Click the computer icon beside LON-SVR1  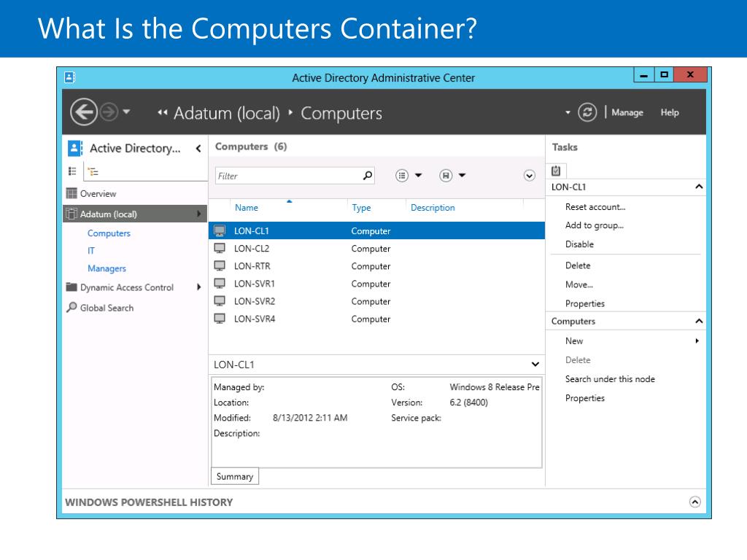pyautogui.click(x=220, y=284)
